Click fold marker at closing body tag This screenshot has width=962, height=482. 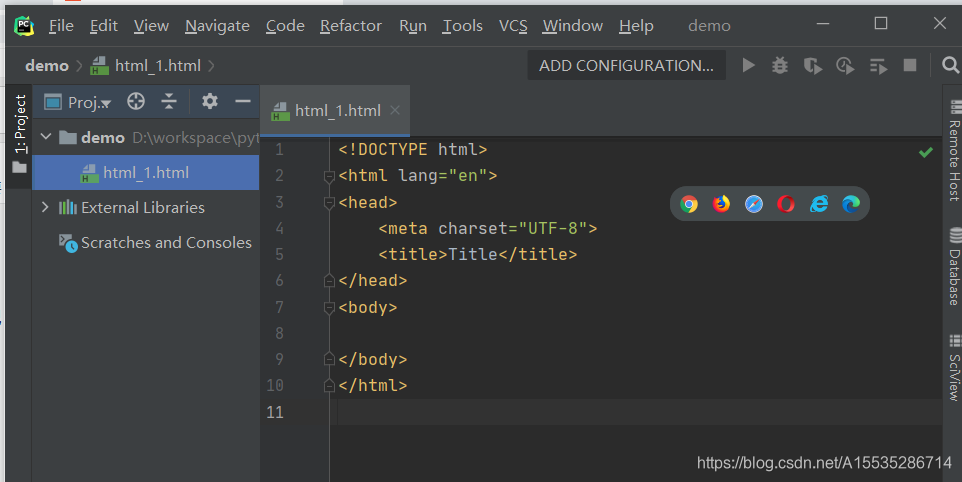(329, 359)
